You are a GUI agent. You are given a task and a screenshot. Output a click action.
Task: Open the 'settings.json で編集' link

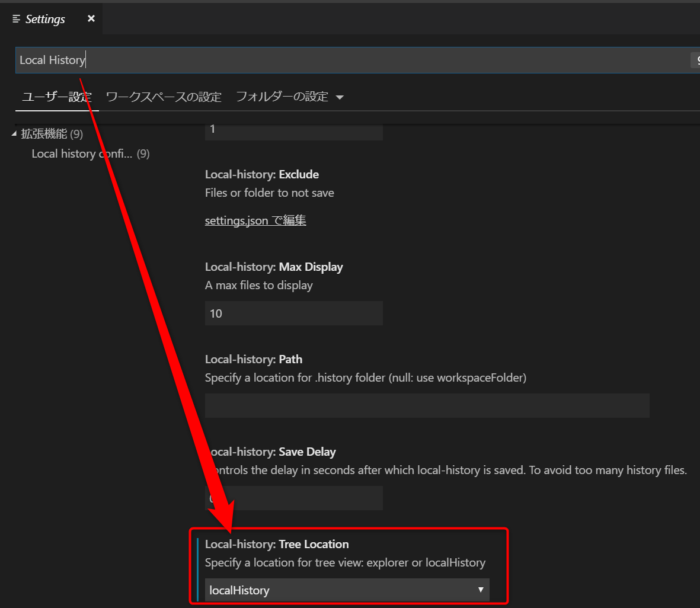pos(255,221)
